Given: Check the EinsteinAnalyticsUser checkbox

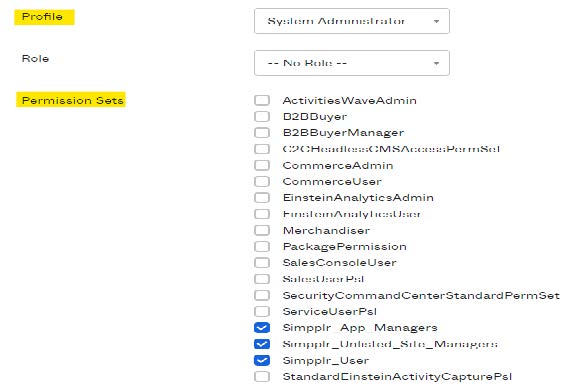Looking at the screenshot, I should (x=262, y=214).
